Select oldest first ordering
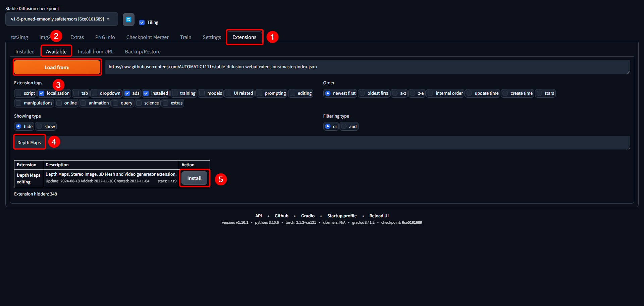 point(363,93)
